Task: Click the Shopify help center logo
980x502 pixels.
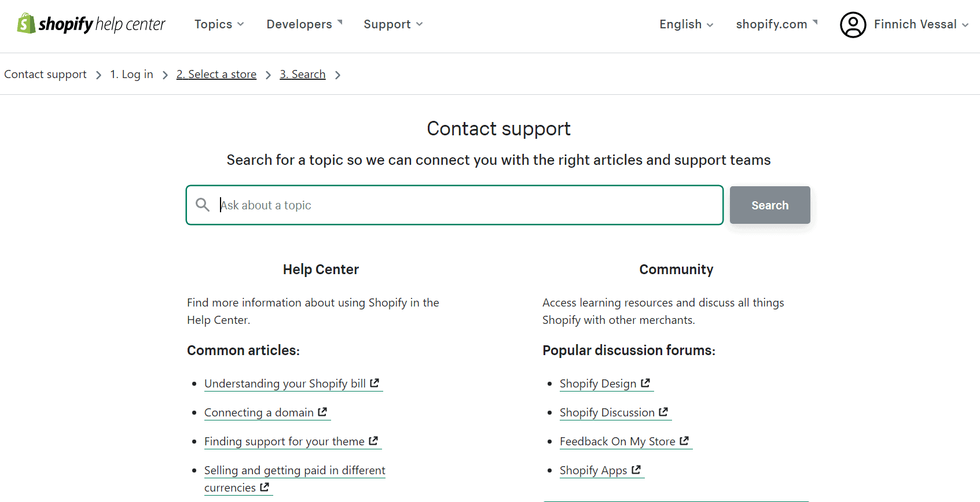Action: pos(91,24)
